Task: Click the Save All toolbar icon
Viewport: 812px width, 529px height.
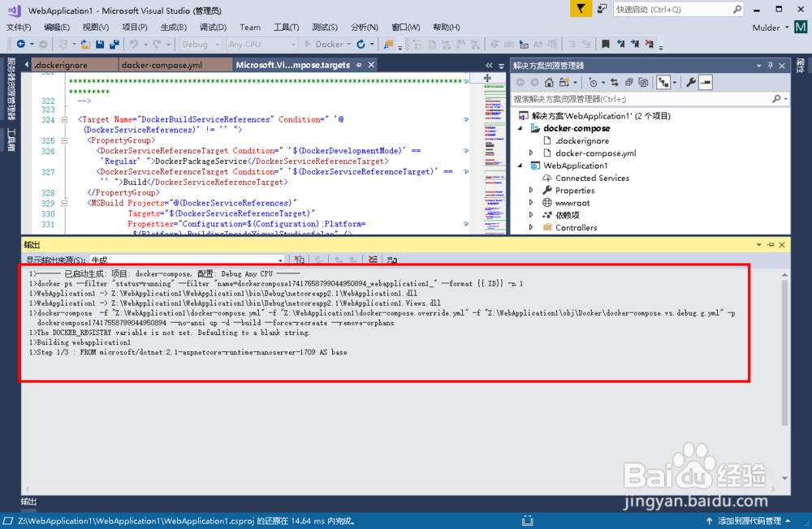Action: pos(114,45)
